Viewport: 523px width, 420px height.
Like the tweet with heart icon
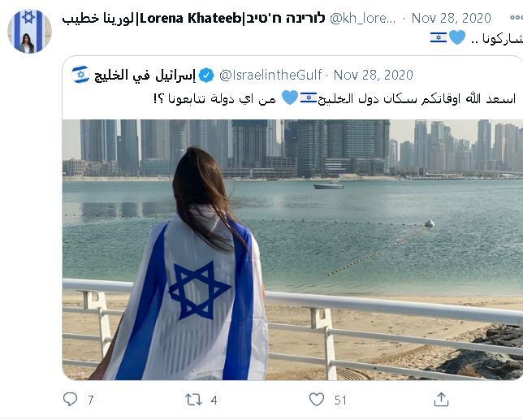(x=317, y=400)
